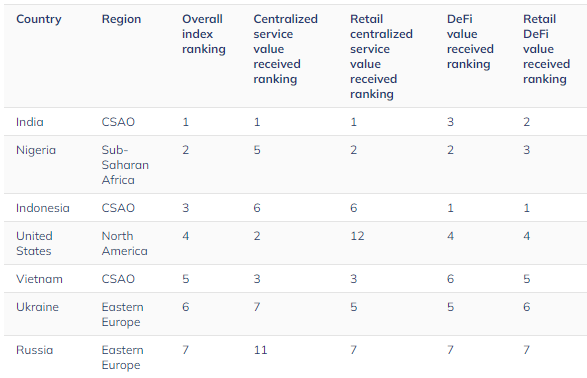Open the Indonesia country link
Viewport: 587px width, 378px height.
coord(43,208)
